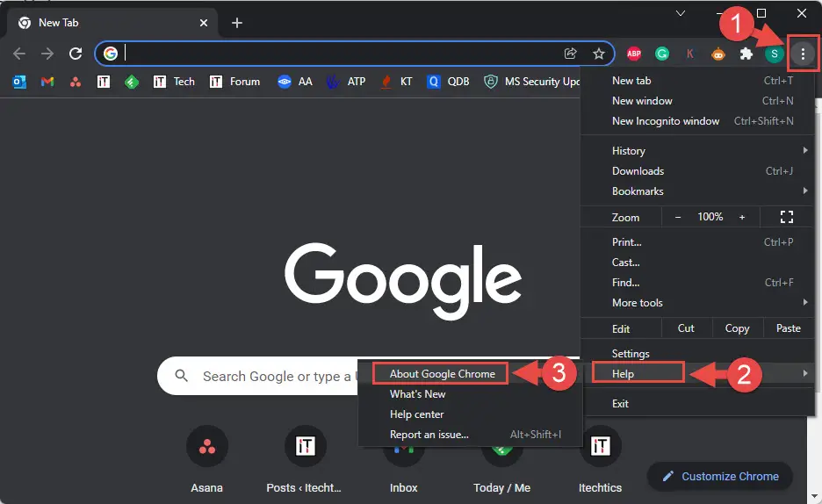This screenshot has height=504, width=822.
Task: Click the Cut button in Edit row
Action: click(686, 328)
